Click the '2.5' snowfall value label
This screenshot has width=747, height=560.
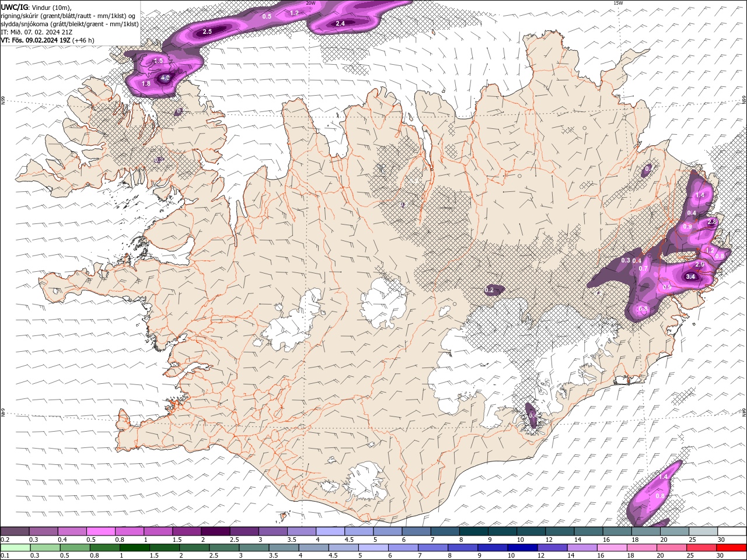[x=207, y=32]
